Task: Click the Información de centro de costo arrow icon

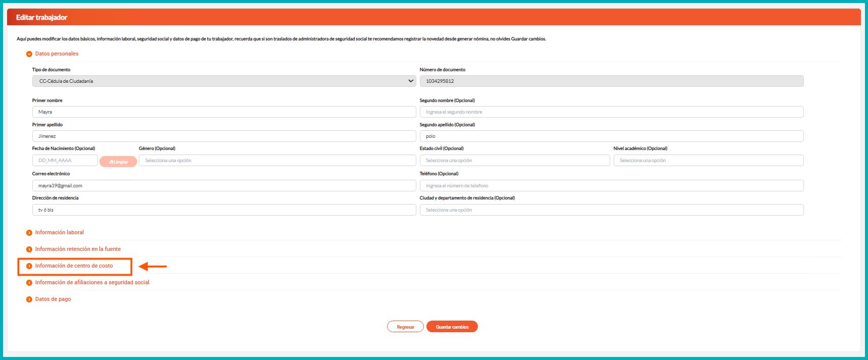Action: (29, 266)
